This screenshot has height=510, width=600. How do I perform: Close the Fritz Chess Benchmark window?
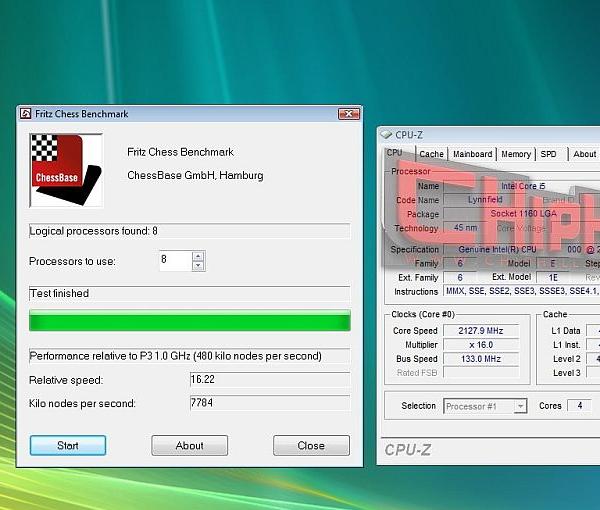349,114
